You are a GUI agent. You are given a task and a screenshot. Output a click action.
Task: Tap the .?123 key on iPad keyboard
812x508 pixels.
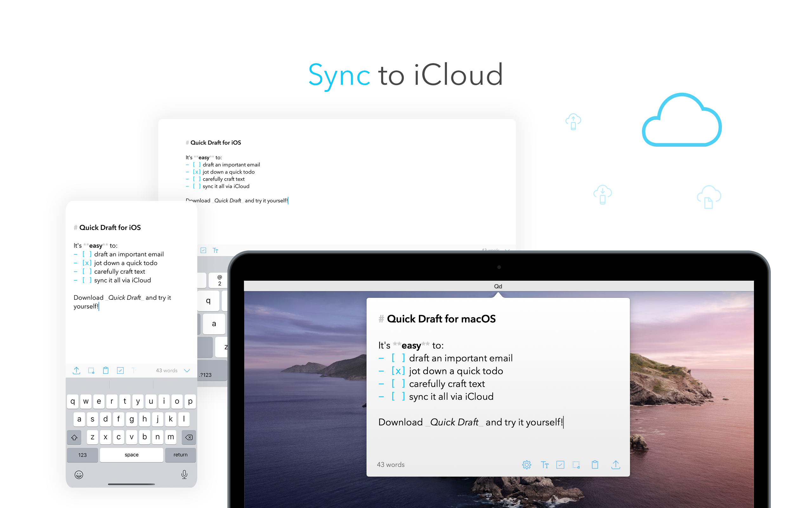pos(212,371)
